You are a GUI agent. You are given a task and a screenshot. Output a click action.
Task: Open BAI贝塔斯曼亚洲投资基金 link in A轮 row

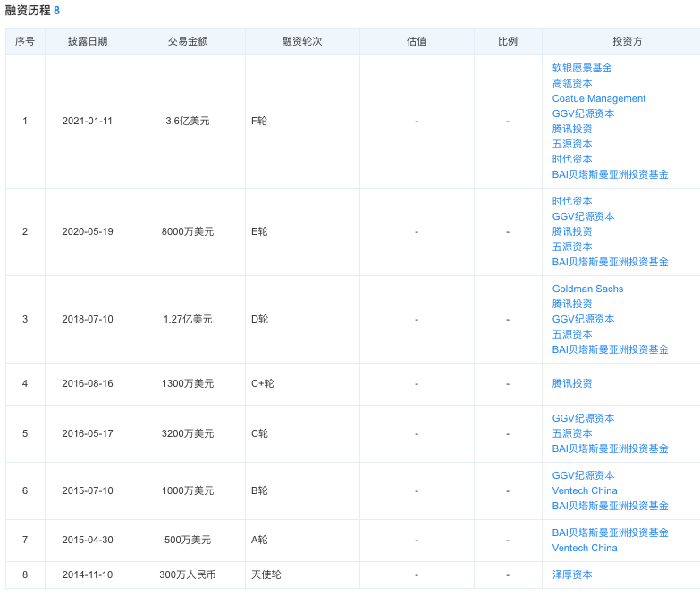coord(610,532)
